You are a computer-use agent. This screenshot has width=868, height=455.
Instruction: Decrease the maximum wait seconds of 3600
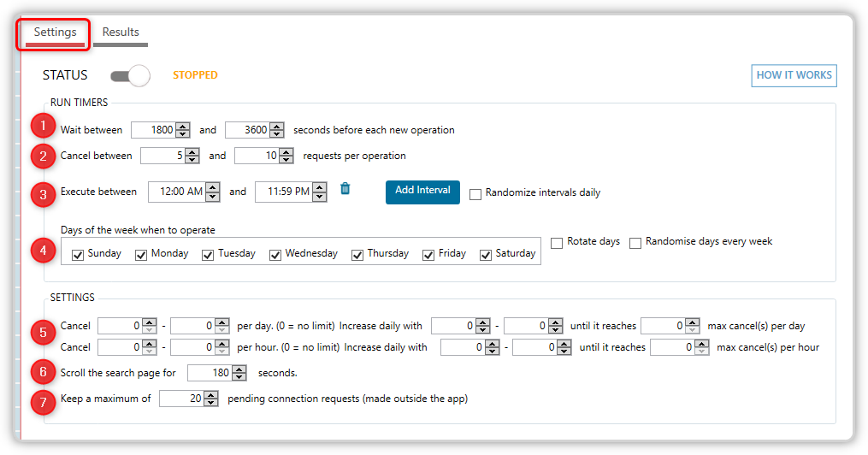277,134
